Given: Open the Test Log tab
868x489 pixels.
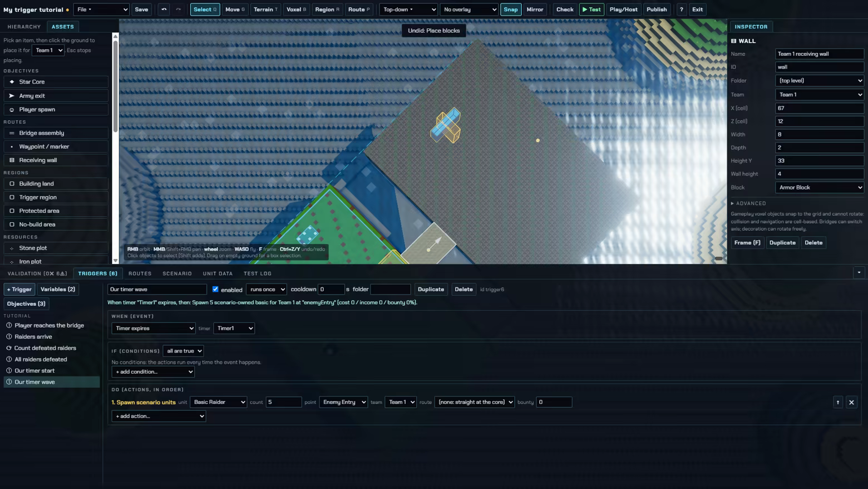Looking at the screenshot, I should (258, 273).
